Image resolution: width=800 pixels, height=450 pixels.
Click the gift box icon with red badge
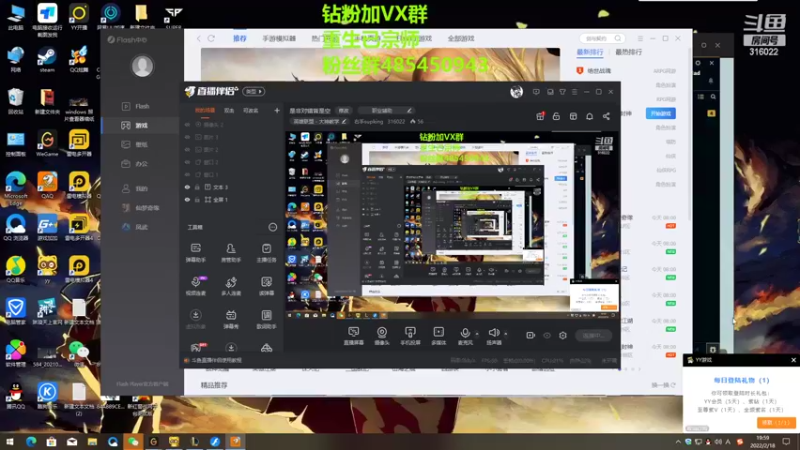click(x=540, y=116)
